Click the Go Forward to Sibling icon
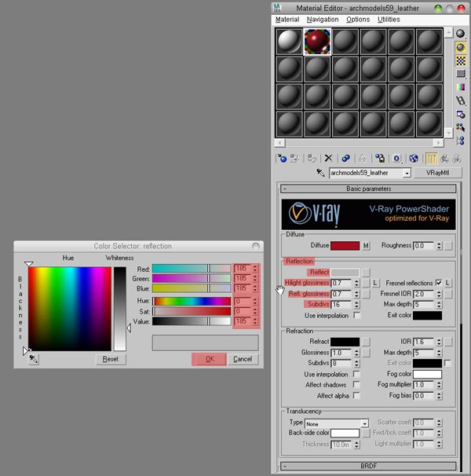The height and width of the screenshot is (476, 471). point(456,158)
